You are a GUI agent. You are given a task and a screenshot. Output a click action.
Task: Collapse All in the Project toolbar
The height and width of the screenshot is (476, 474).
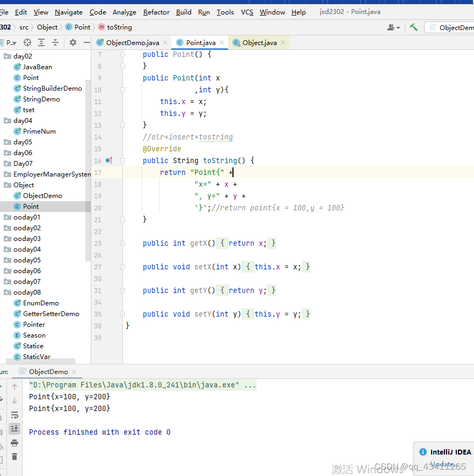point(56,42)
